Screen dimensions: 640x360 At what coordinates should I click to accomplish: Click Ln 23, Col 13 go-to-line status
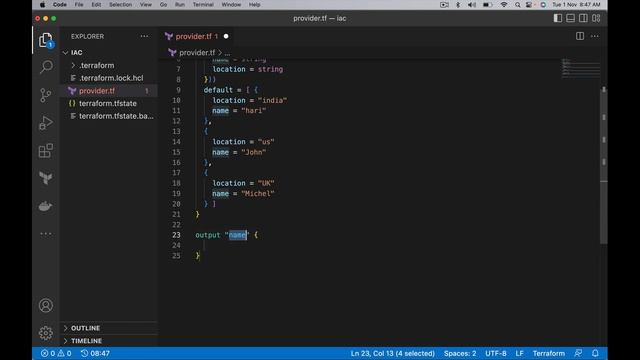(x=393, y=353)
